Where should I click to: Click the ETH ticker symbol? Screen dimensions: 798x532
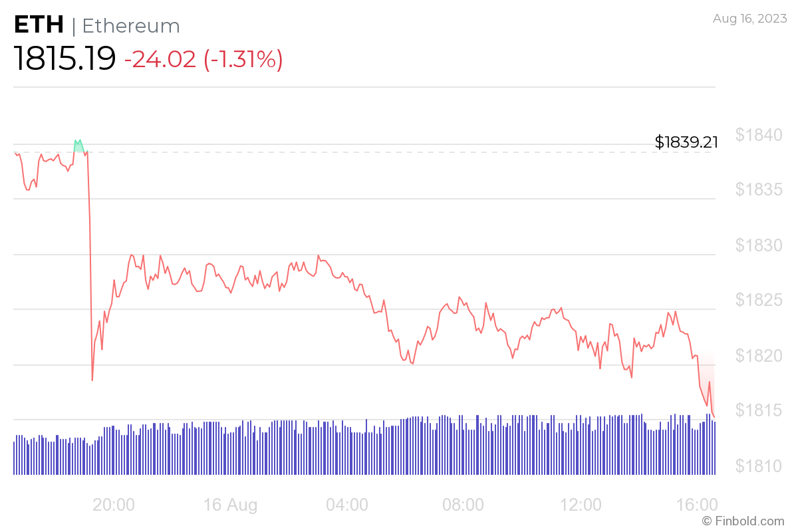pyautogui.click(x=39, y=25)
